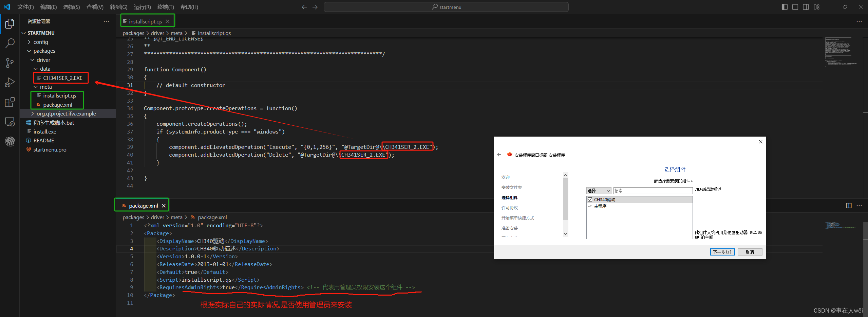Click back arrow in the installer window

pos(499,155)
